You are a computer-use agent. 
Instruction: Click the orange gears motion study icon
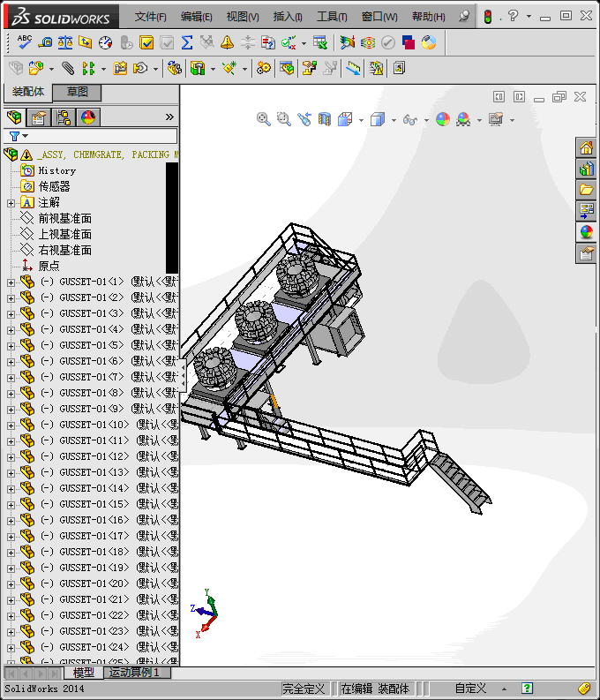tap(264, 68)
